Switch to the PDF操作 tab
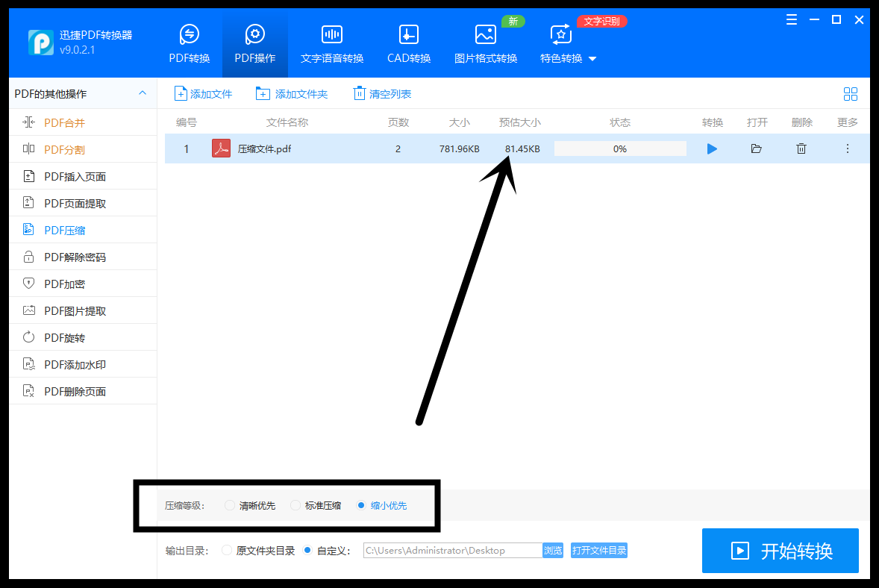Viewport: 879px width, 588px height. [x=255, y=44]
